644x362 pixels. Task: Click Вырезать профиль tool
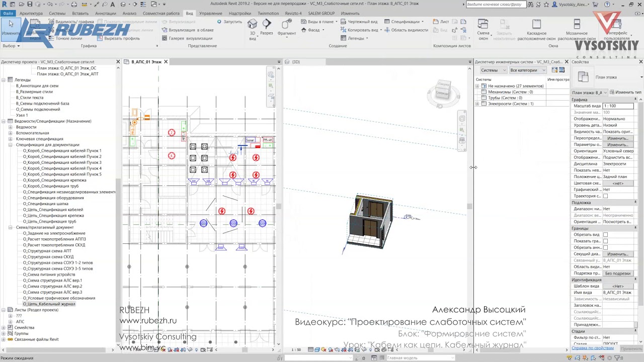118,38
